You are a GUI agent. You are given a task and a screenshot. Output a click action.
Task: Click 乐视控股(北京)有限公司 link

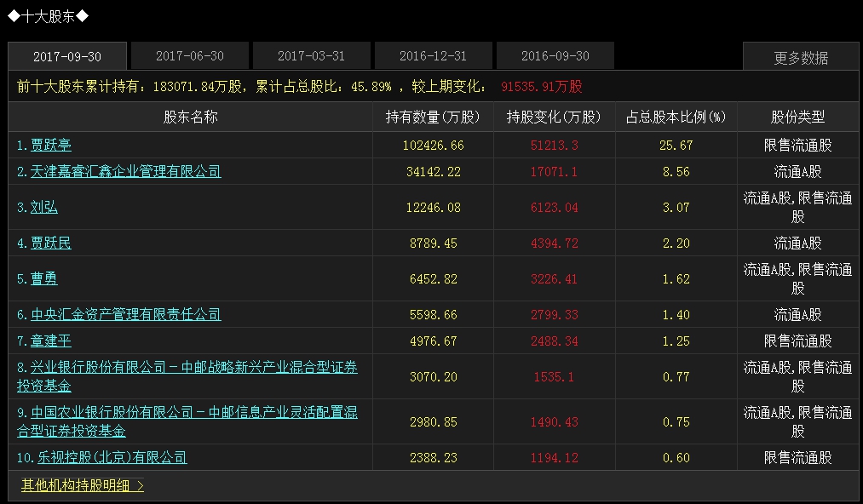click(108, 458)
